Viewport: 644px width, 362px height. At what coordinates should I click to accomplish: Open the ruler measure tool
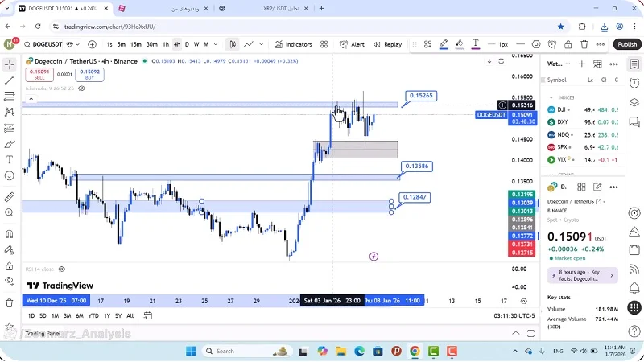(x=10, y=197)
